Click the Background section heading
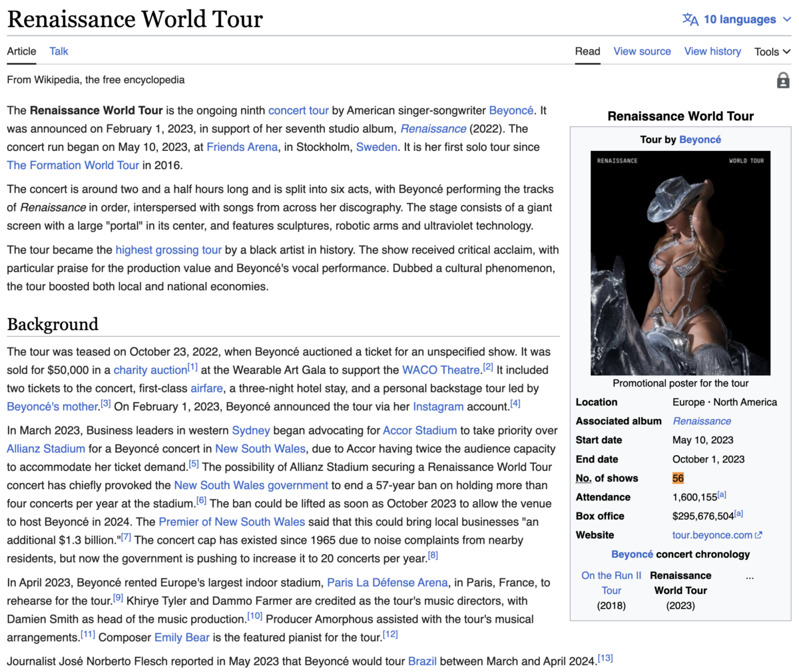Viewport: 799px width, 672px height. pyautogui.click(x=53, y=324)
